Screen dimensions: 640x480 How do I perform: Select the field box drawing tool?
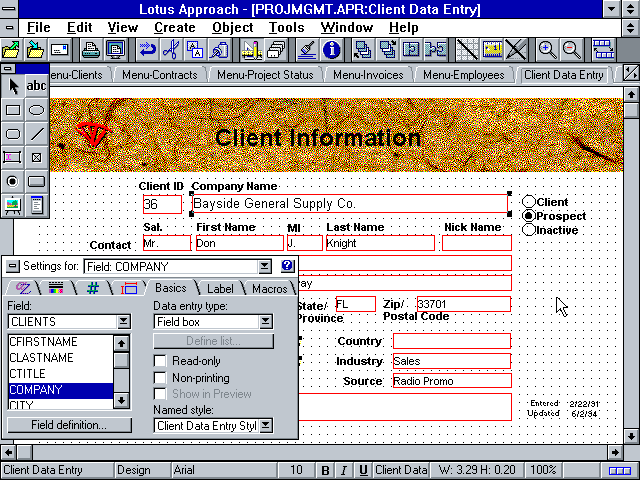(x=13, y=158)
